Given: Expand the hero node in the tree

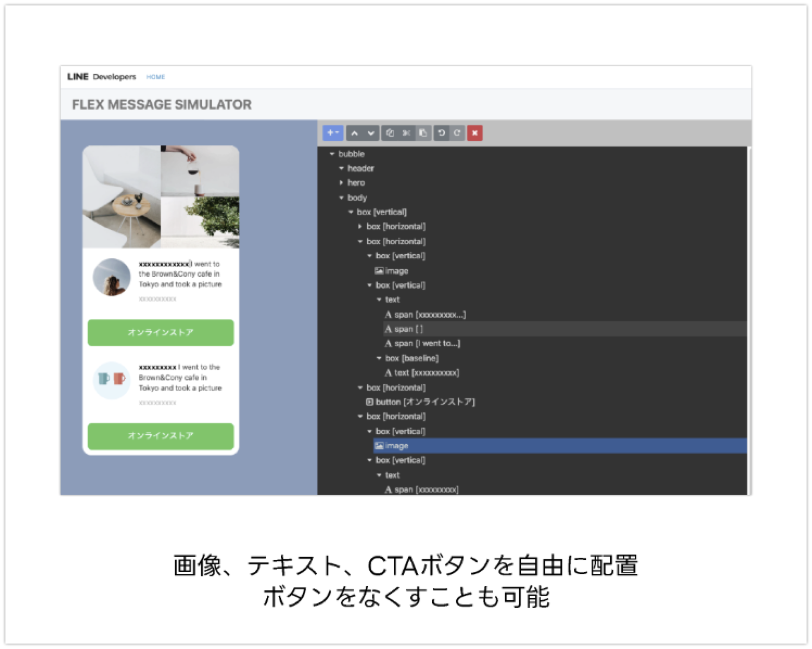Looking at the screenshot, I should [340, 183].
